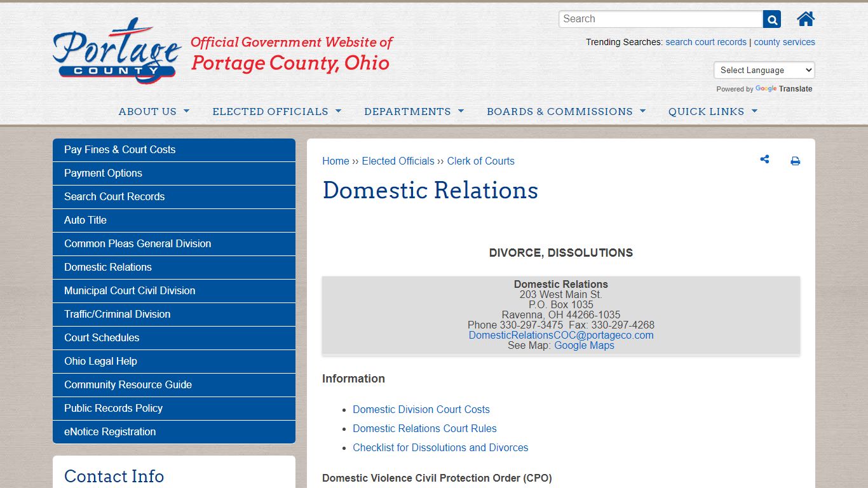868x488 pixels.
Task: Open Pay Fines & Court Costs
Action: tap(174, 150)
